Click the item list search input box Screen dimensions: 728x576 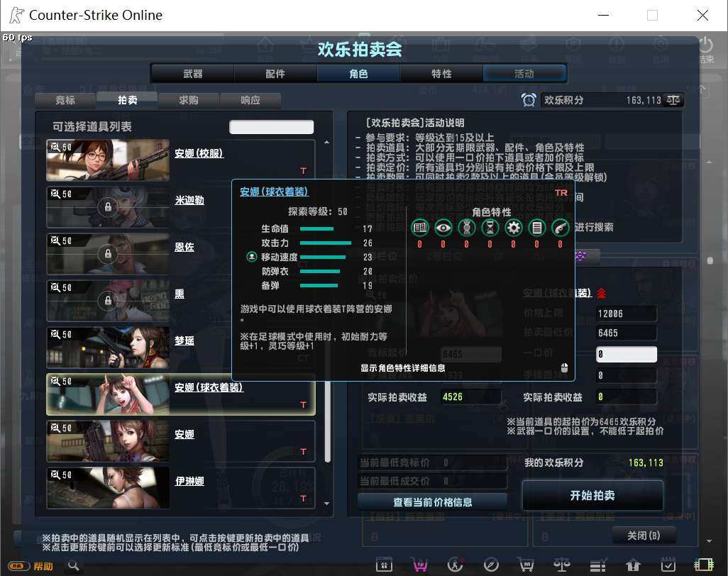pos(271,127)
